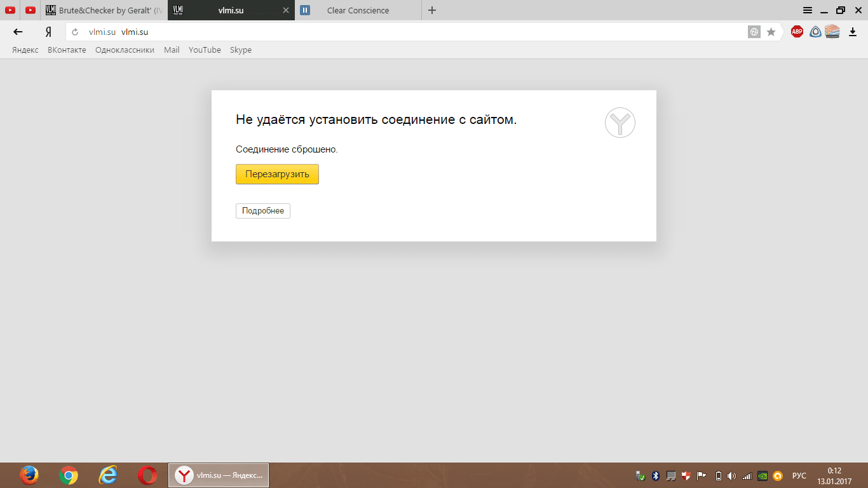
Task: Open the browser hamburger menu
Action: pos(808,10)
